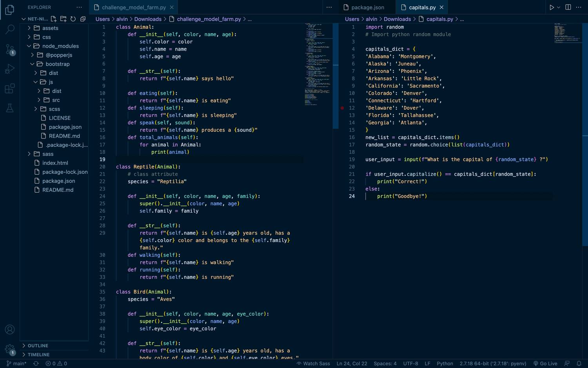
Task: Expand the assets folder
Action: (50, 28)
